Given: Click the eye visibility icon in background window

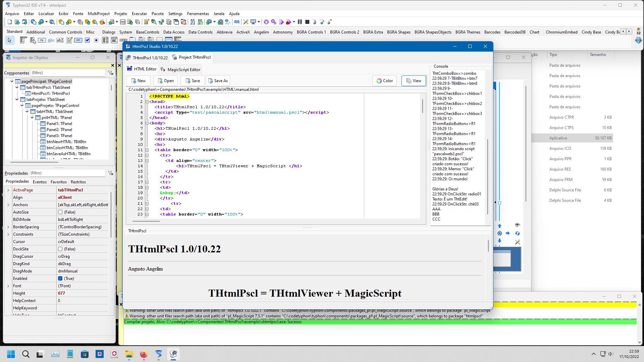Looking at the screenshot, I should pos(517,225).
